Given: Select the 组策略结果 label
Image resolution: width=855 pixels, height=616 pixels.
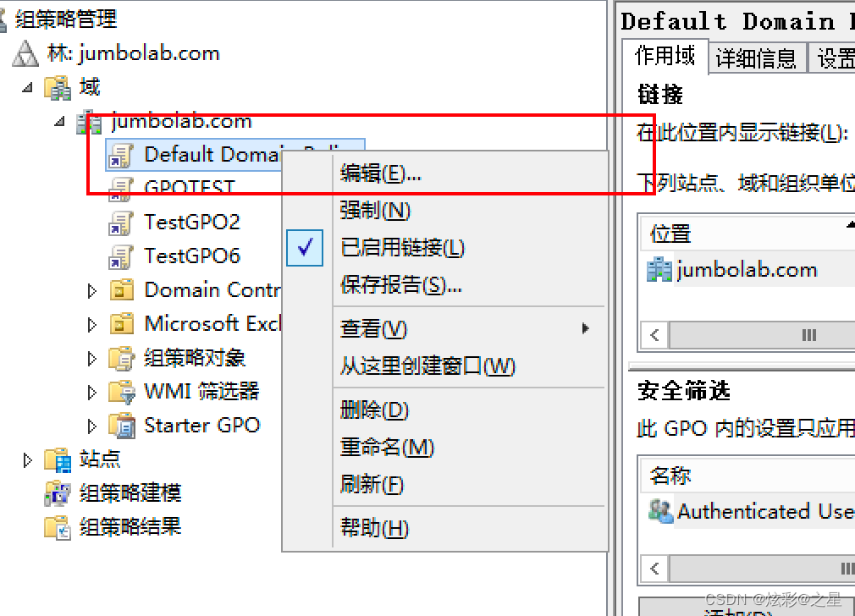Looking at the screenshot, I should point(130,526).
